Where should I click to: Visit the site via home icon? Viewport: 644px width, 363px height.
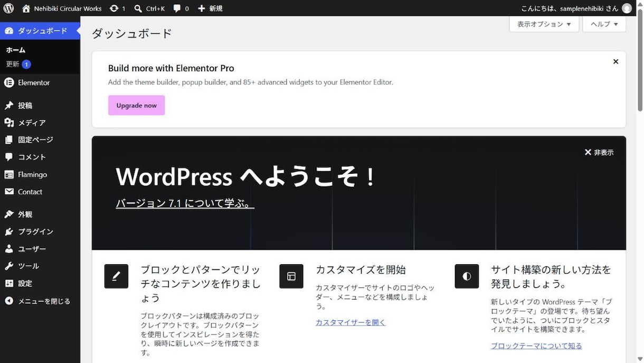26,8
